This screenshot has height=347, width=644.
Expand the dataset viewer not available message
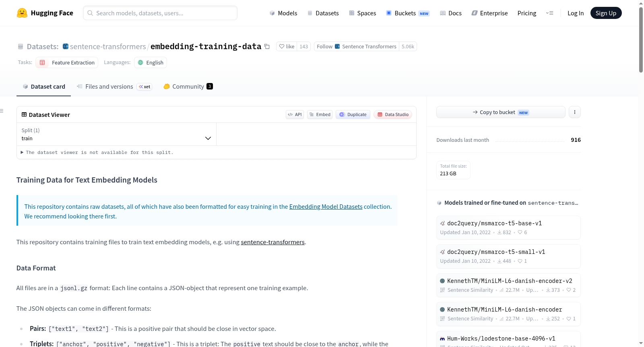tap(97, 152)
